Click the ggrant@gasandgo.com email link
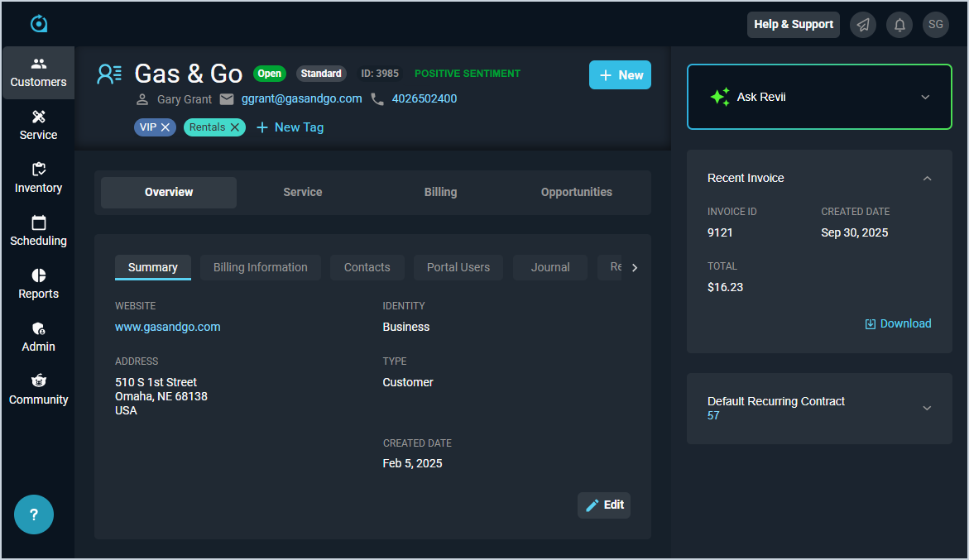The width and height of the screenshot is (969, 560). pyautogui.click(x=301, y=98)
